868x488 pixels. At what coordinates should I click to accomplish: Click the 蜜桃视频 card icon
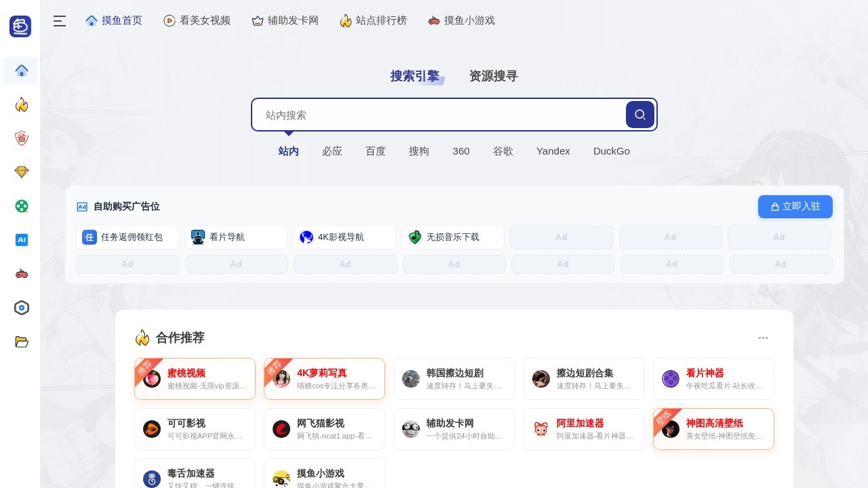(152, 379)
